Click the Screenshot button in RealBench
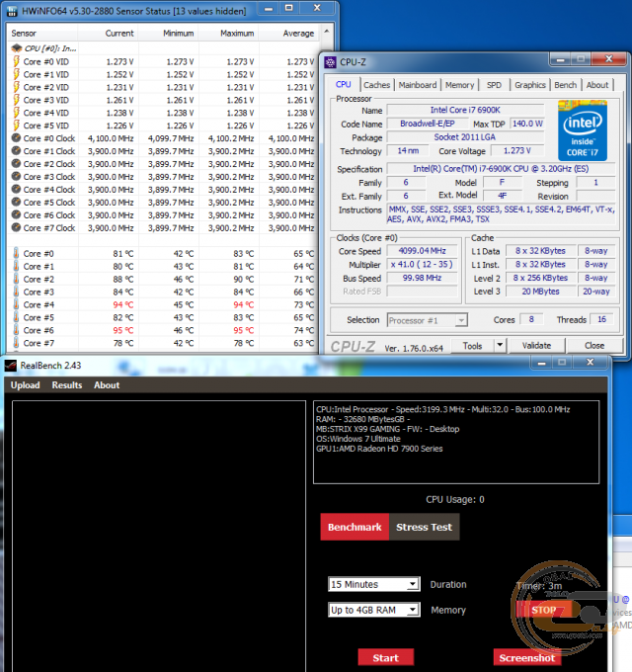The height and width of the screenshot is (672, 632). point(526,657)
